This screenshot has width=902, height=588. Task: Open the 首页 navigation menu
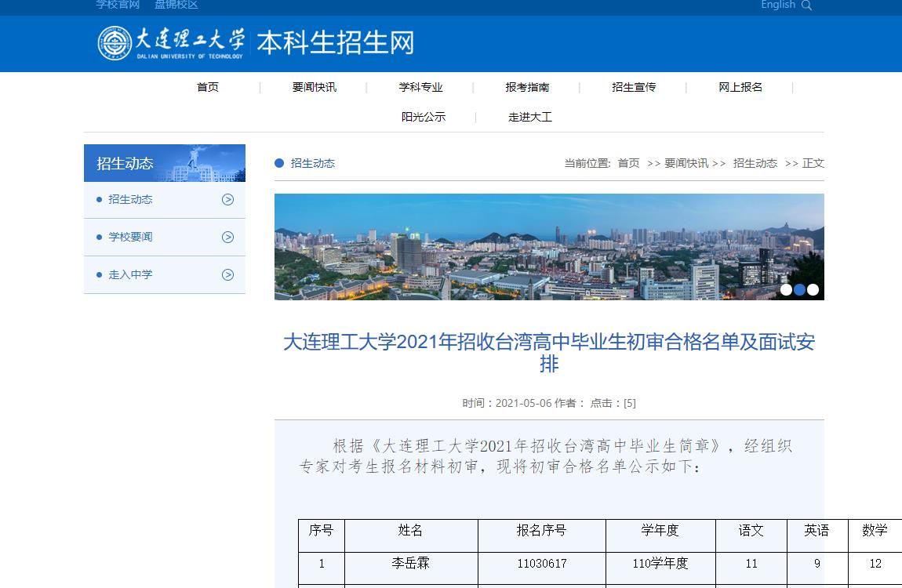coord(208,88)
